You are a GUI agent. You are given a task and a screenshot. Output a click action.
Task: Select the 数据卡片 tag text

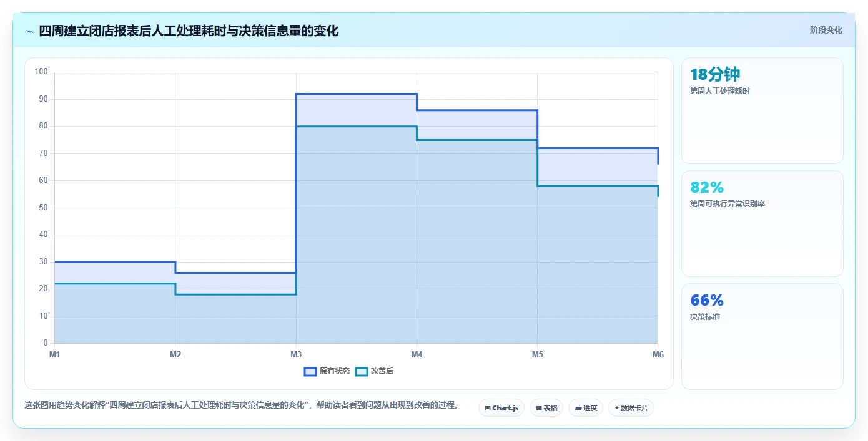click(634, 409)
